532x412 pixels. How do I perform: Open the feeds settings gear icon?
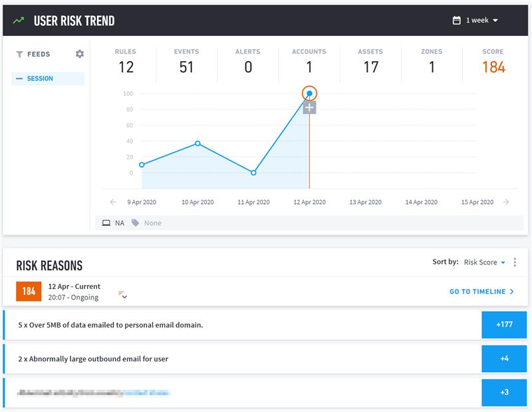coord(80,54)
